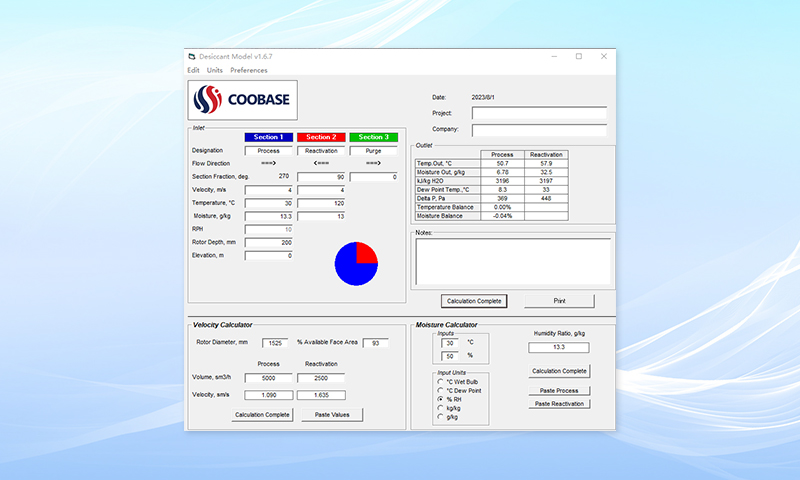Open the Preferences menu
This screenshot has width=800, height=480.
tap(249, 70)
